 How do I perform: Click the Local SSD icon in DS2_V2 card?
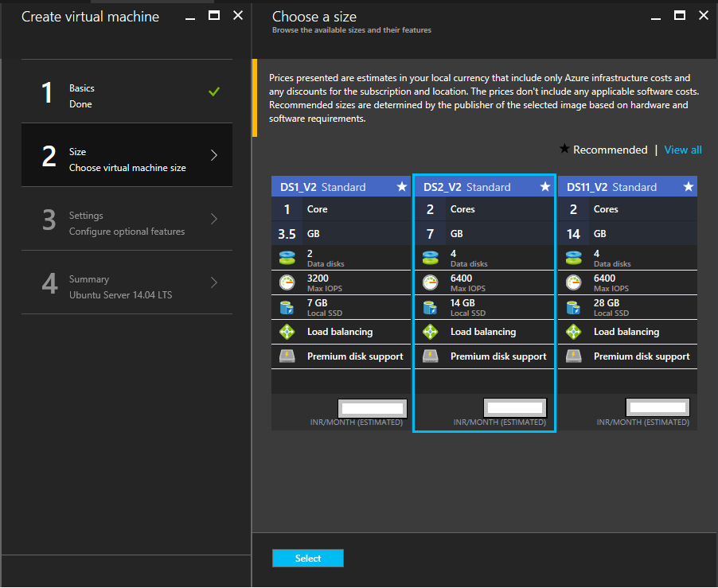[431, 307]
